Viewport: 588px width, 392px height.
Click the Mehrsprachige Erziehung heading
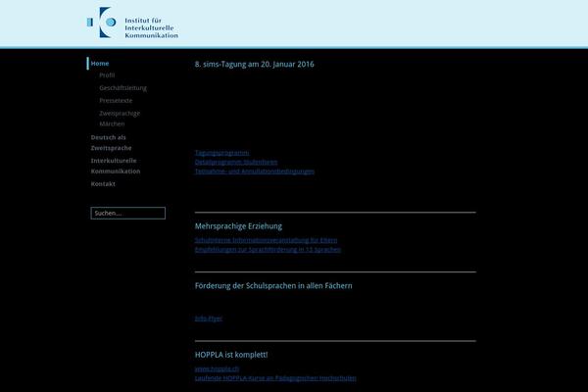pos(238,225)
